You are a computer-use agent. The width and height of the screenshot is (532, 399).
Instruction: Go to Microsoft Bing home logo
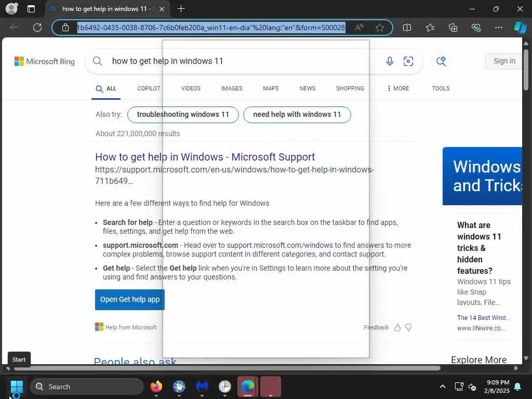click(x=45, y=61)
